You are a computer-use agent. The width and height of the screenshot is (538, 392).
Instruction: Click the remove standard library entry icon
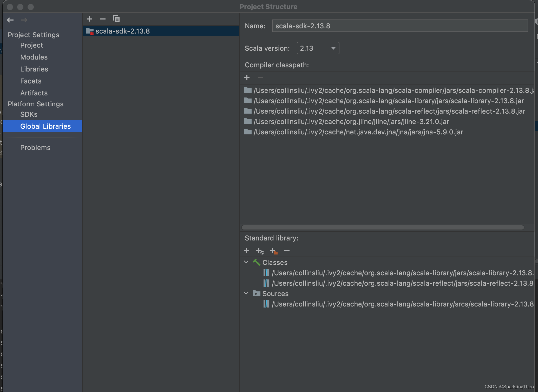pos(287,251)
